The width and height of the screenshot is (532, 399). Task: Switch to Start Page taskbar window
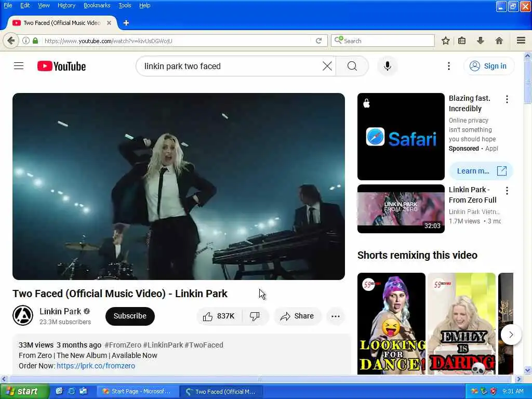click(137, 392)
